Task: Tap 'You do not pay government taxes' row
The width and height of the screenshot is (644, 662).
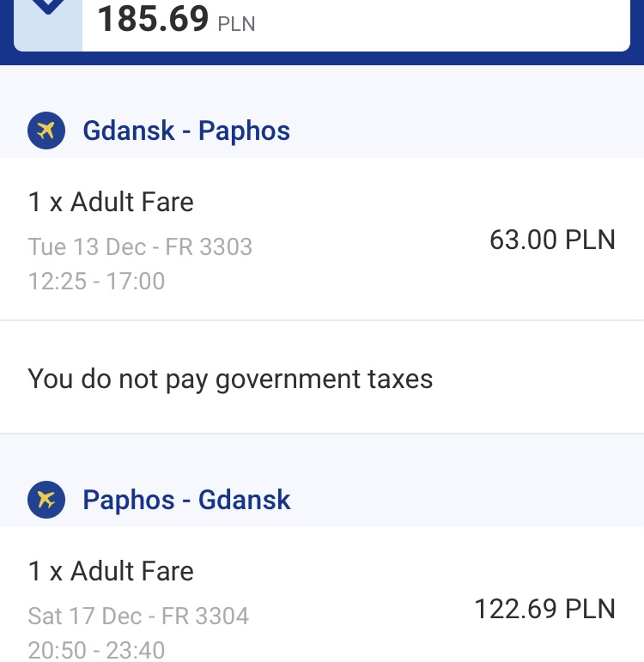Action: click(322, 378)
